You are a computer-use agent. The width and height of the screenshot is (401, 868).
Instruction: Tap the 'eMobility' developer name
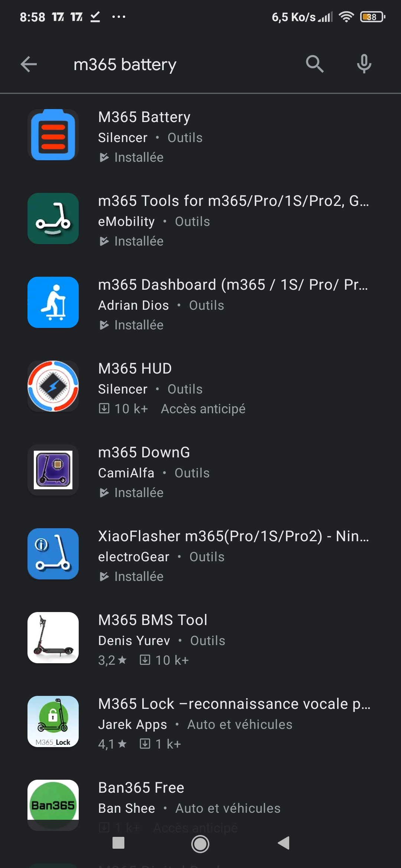(x=127, y=221)
